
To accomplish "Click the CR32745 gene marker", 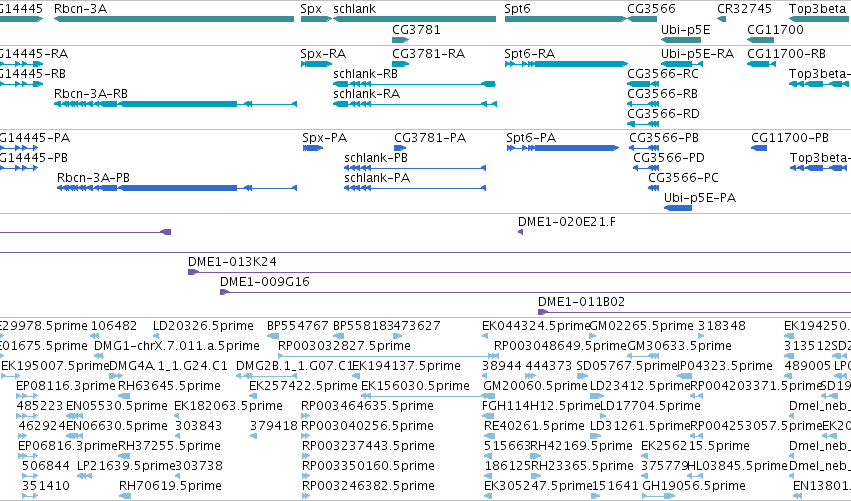I will 721,19.
